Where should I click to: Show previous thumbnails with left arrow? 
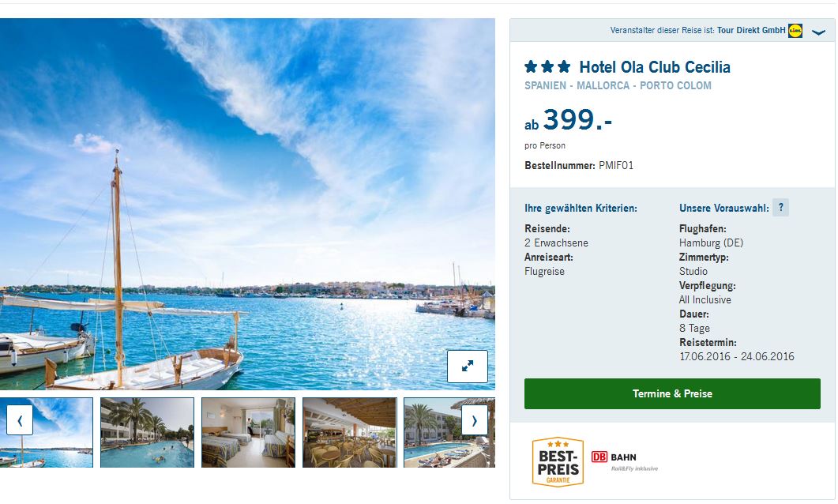tap(20, 420)
